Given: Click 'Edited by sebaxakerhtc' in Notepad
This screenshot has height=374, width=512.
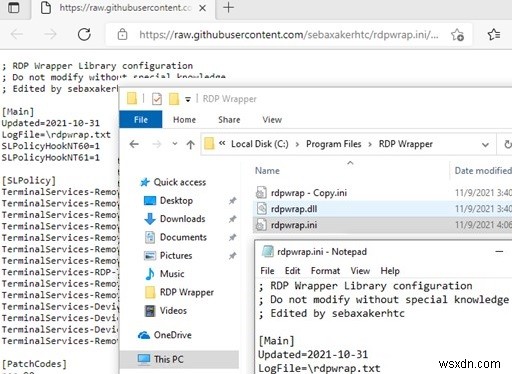Looking at the screenshot, I should click(337, 313).
